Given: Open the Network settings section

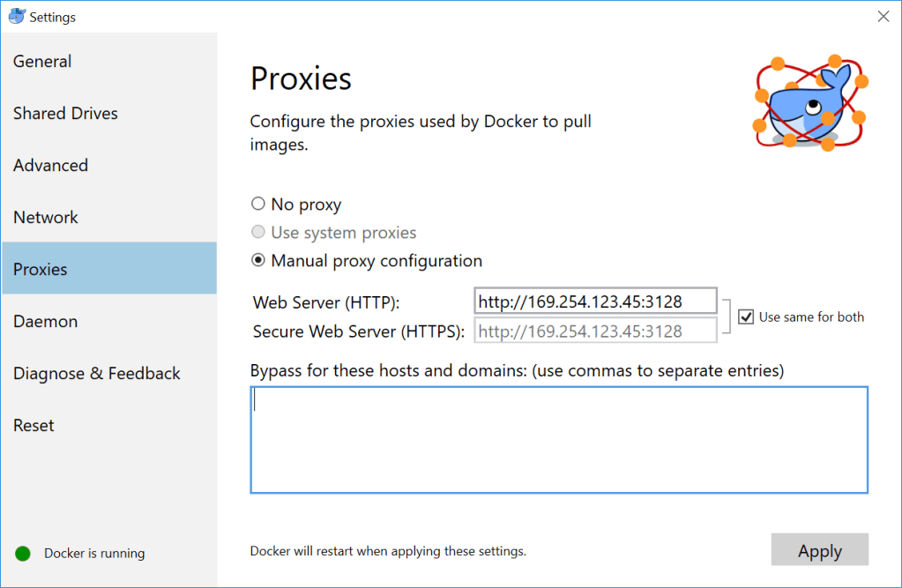Looking at the screenshot, I should pyautogui.click(x=45, y=217).
